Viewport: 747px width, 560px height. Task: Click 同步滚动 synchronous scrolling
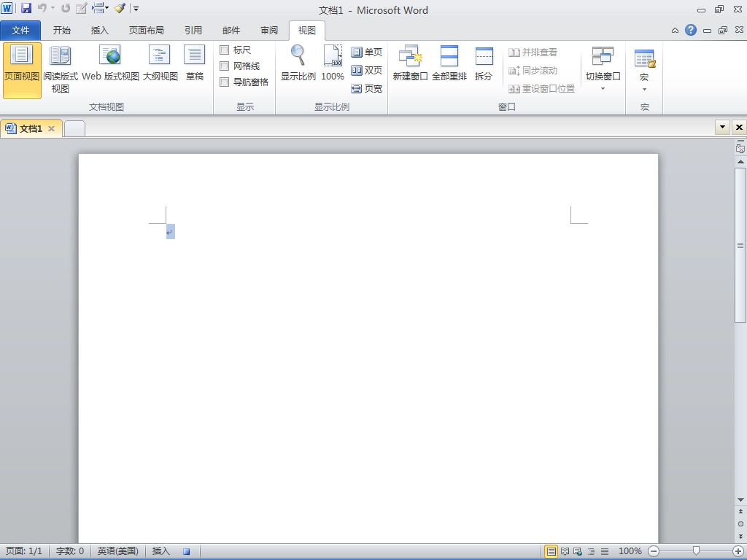[x=533, y=71]
